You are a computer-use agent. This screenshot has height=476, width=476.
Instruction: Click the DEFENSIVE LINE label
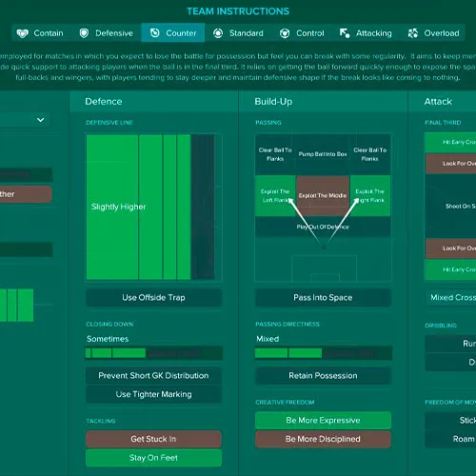[x=109, y=123]
